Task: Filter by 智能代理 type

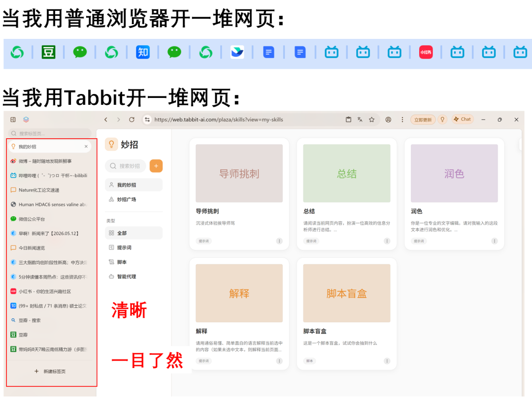Action: click(133, 276)
